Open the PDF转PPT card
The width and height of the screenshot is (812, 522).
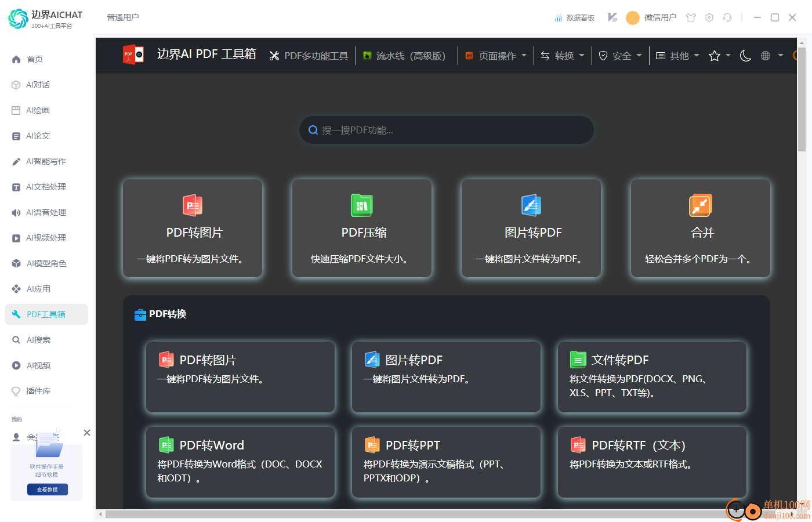tap(446, 462)
